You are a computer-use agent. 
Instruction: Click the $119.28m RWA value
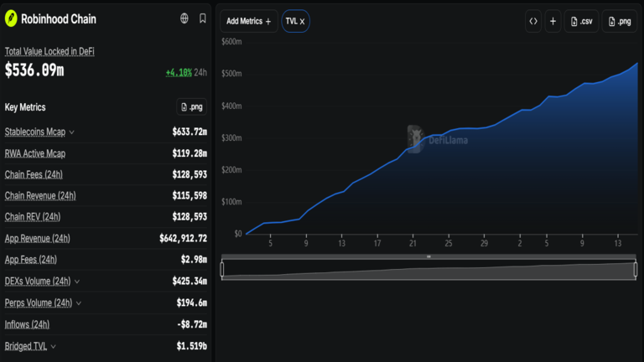(x=190, y=153)
